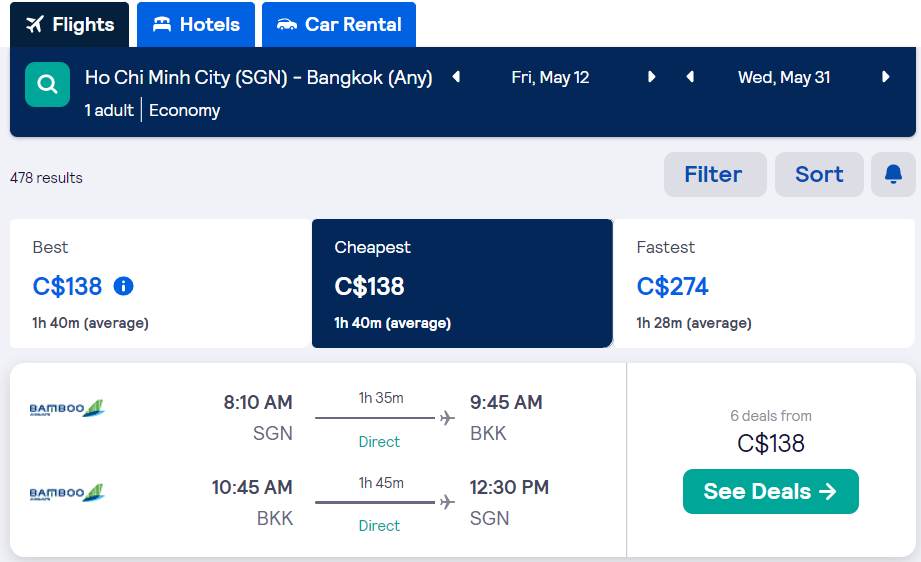Open price alert bell icon
The width and height of the screenshot is (921, 562).
(x=893, y=174)
